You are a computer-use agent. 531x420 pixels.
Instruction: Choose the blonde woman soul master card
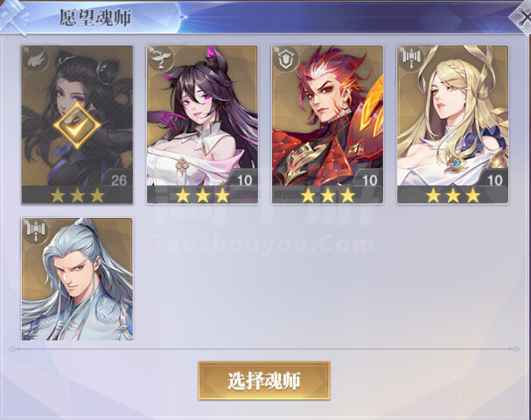pos(453,124)
